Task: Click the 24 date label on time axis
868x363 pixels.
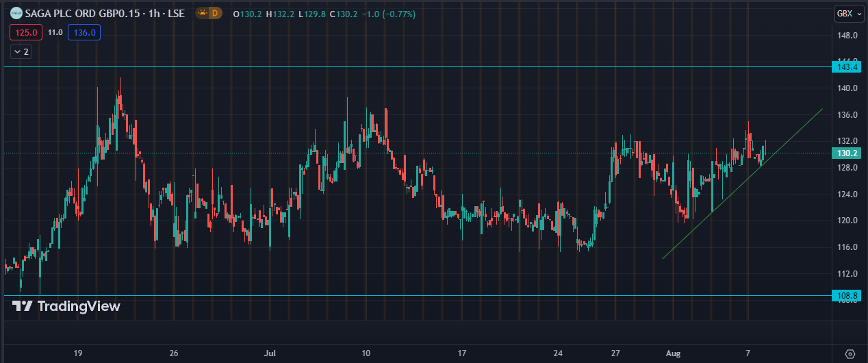Action: 559,353
